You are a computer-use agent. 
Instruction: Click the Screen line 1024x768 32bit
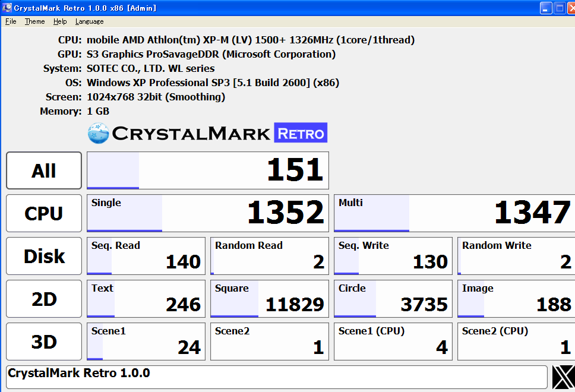156,97
